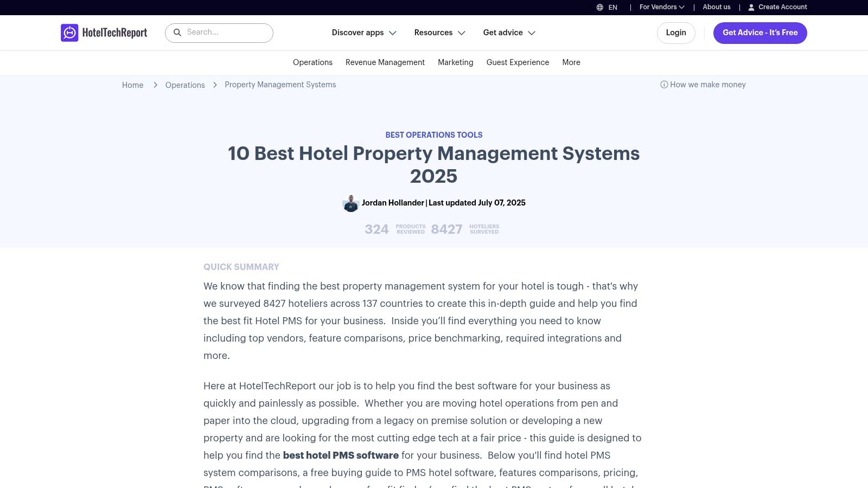
Task: Click the Login button
Action: tap(676, 33)
